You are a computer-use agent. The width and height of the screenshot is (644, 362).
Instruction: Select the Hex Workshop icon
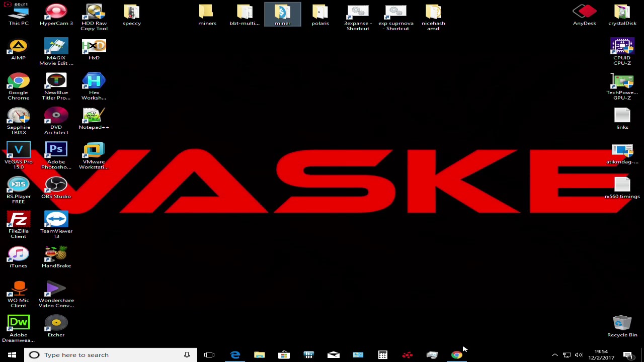tap(94, 87)
